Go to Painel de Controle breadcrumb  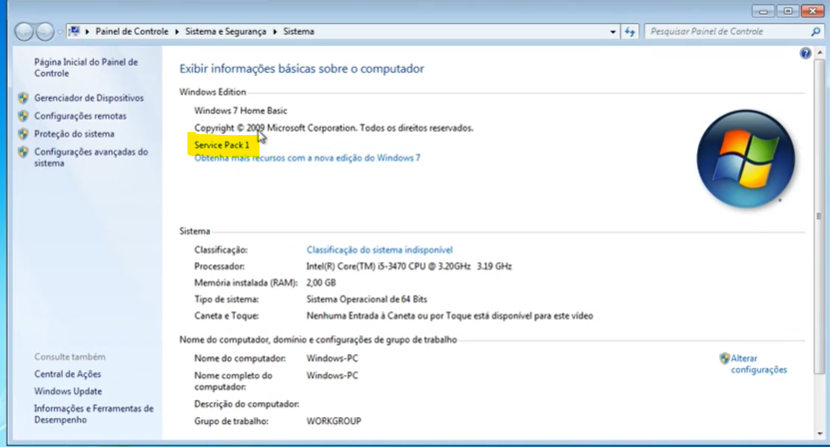coord(132,31)
